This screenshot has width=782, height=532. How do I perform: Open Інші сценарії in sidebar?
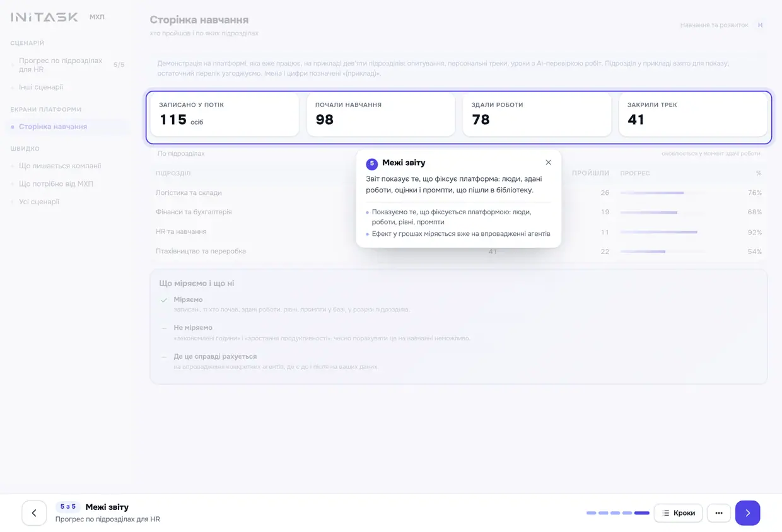(41, 87)
